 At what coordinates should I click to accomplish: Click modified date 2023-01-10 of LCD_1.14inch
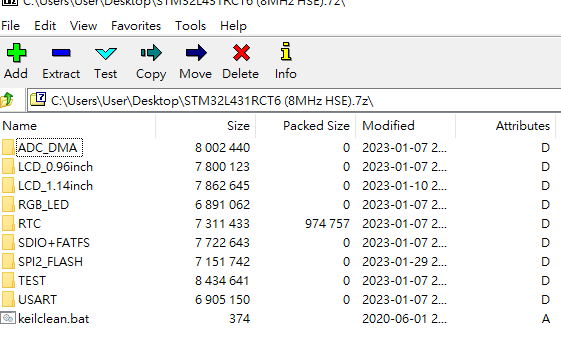404,185
